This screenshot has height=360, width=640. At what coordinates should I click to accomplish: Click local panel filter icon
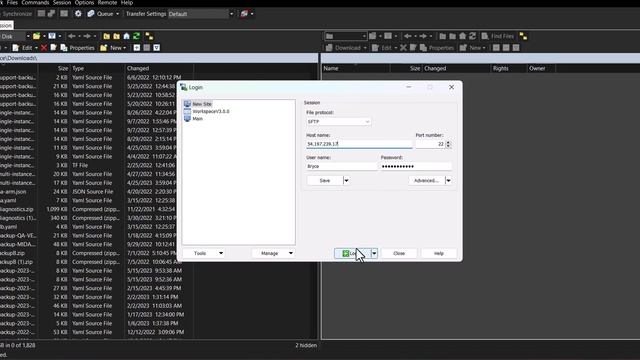point(52,36)
